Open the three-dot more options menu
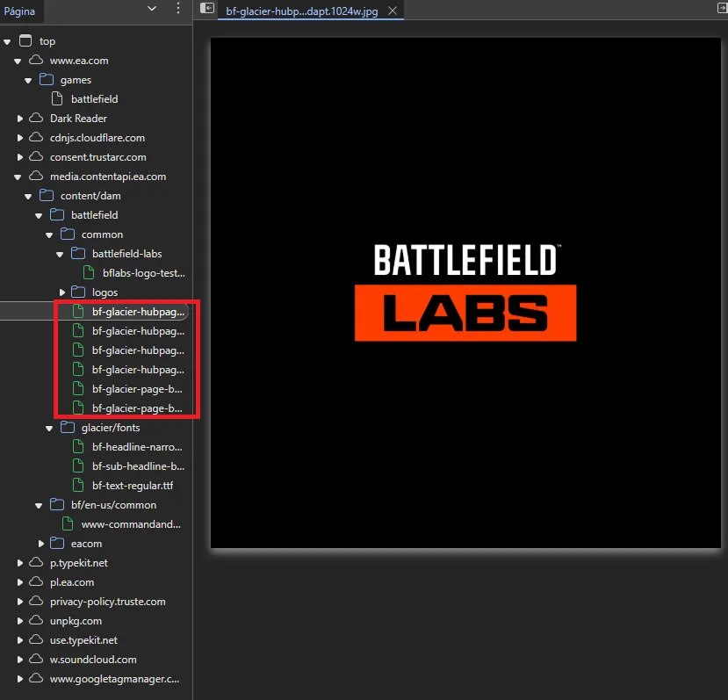 coord(178,9)
